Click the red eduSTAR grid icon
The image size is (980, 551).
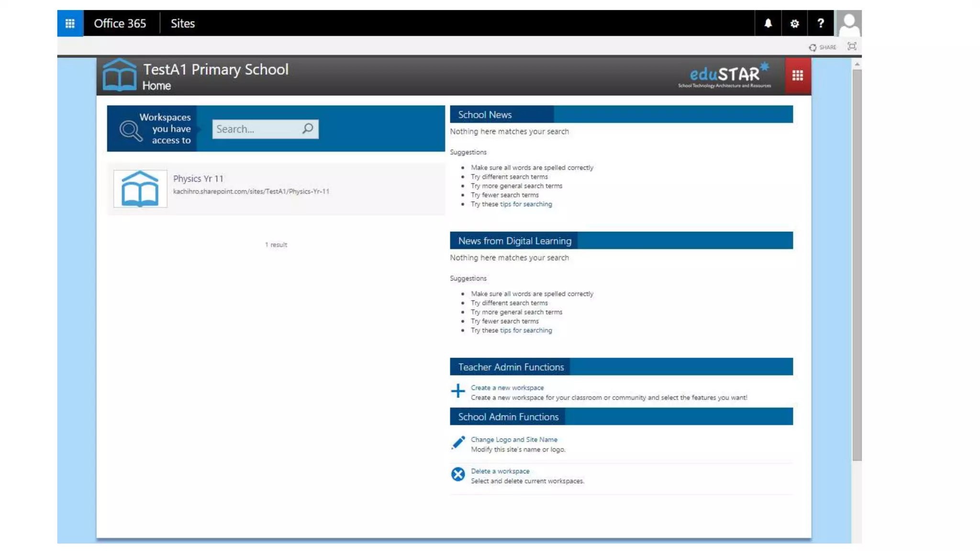pyautogui.click(x=797, y=76)
